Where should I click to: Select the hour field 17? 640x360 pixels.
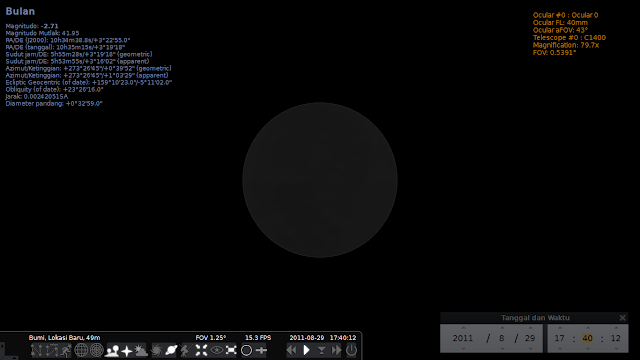559,338
